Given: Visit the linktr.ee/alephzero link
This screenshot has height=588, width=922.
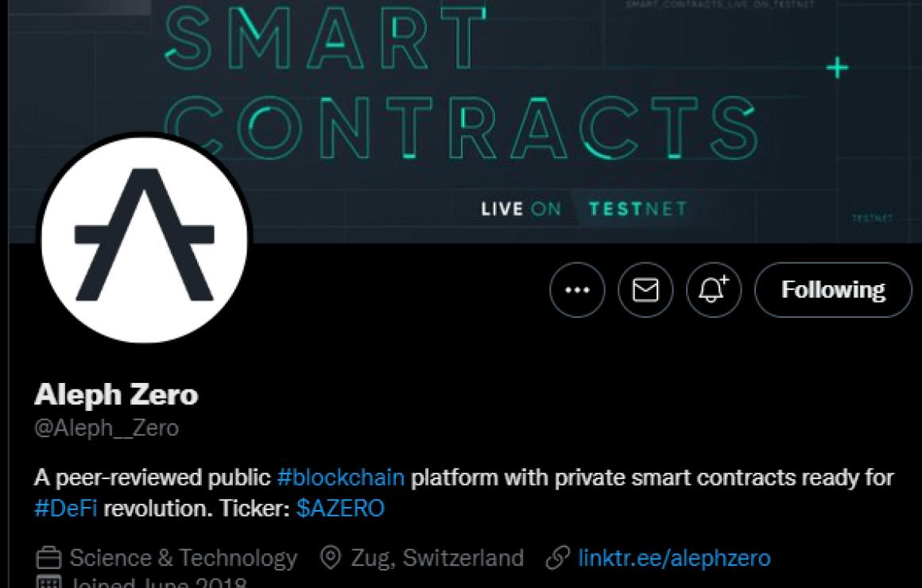Looking at the screenshot, I should [675, 558].
